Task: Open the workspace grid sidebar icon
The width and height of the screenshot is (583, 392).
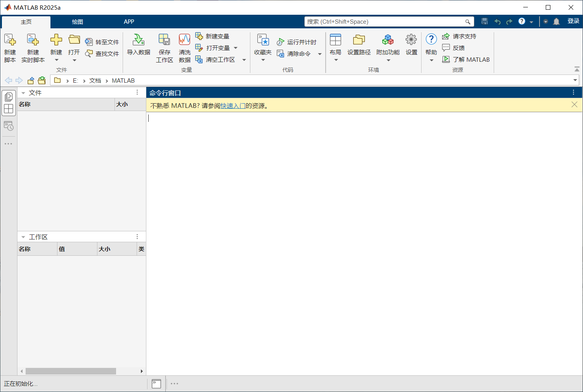Action: (x=9, y=109)
